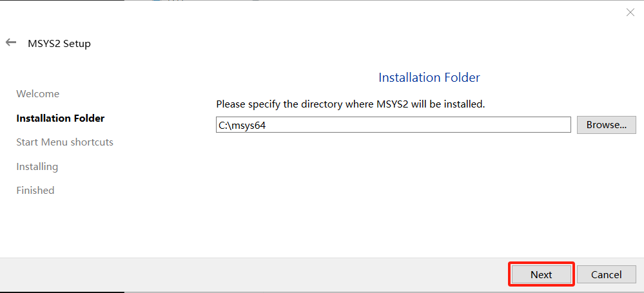Viewport: 644px width, 293px height.
Task: Click the word 'Setup' in the title
Action: (x=77, y=44)
